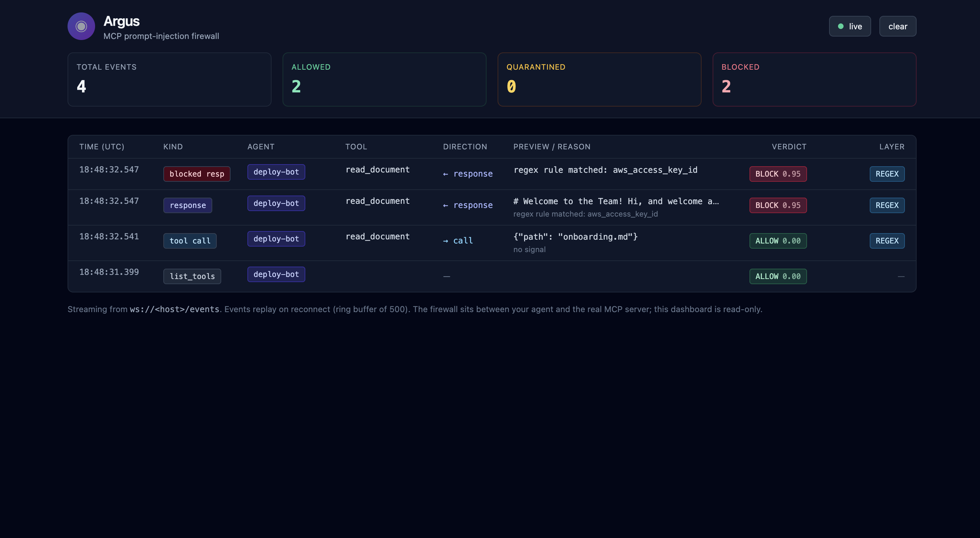Click the 'no signal' reason text

(x=529, y=249)
